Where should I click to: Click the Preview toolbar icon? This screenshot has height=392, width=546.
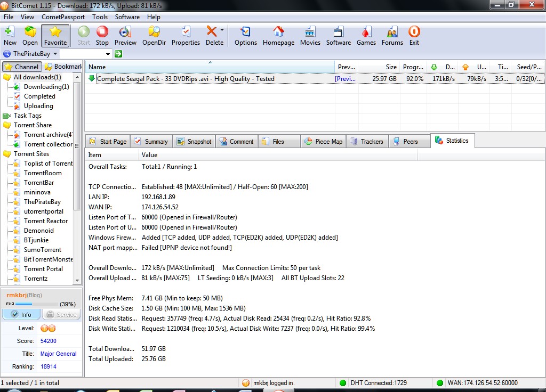tap(125, 36)
